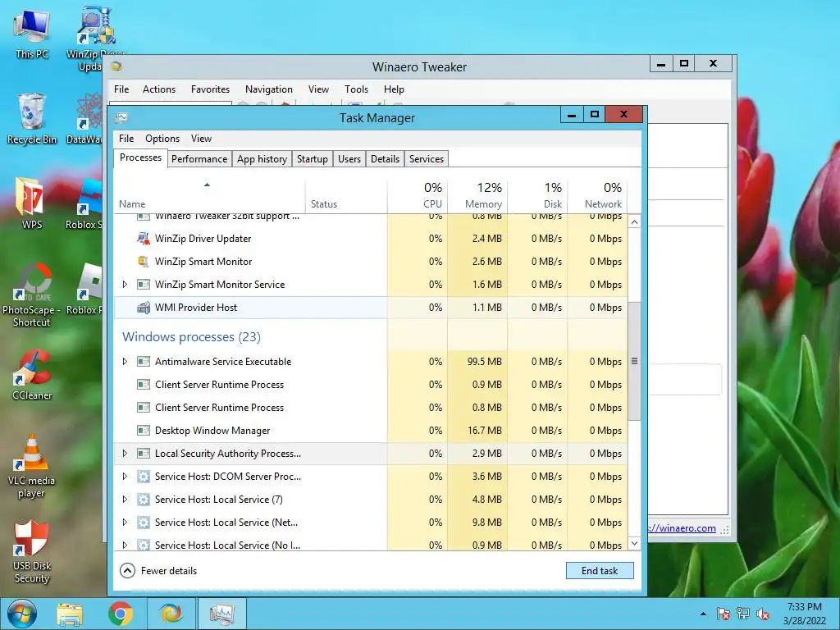The height and width of the screenshot is (630, 840).
Task: Click the scrollbar up arrow
Action: [634, 221]
